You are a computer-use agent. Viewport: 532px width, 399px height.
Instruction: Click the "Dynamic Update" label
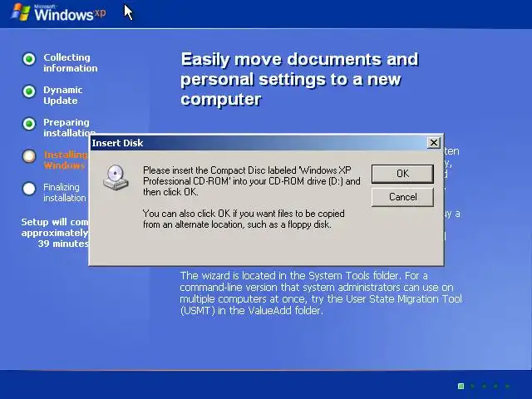coord(63,96)
